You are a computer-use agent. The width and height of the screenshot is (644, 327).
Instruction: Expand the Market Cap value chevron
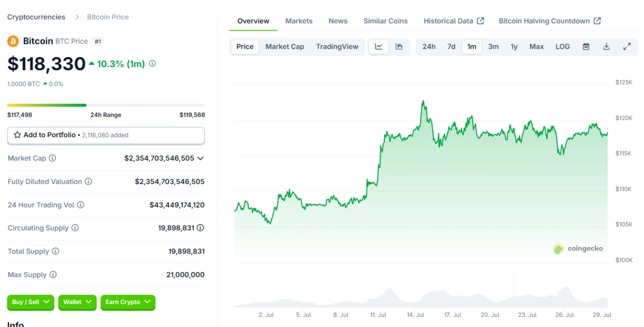click(x=200, y=158)
